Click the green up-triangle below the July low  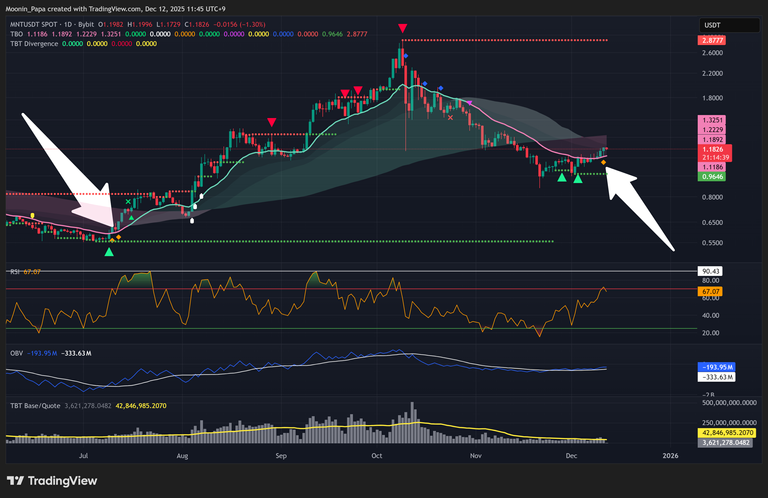109,251
